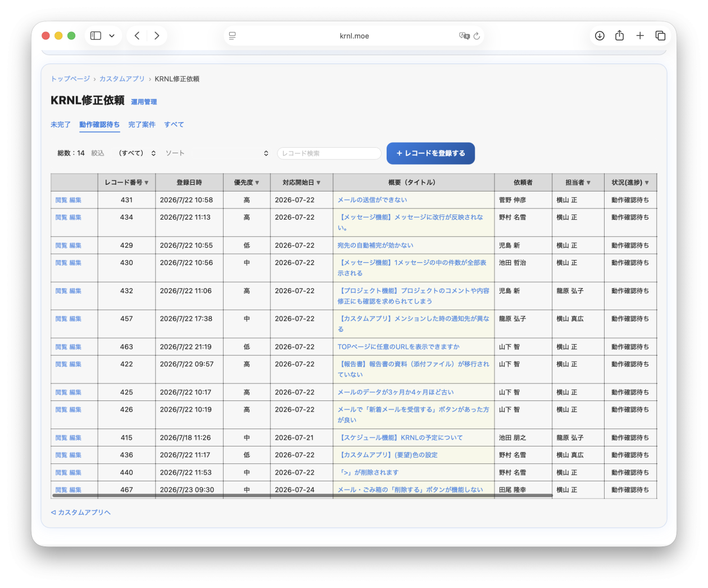Click the krnl.moe address field
The image size is (708, 588).
click(354, 36)
